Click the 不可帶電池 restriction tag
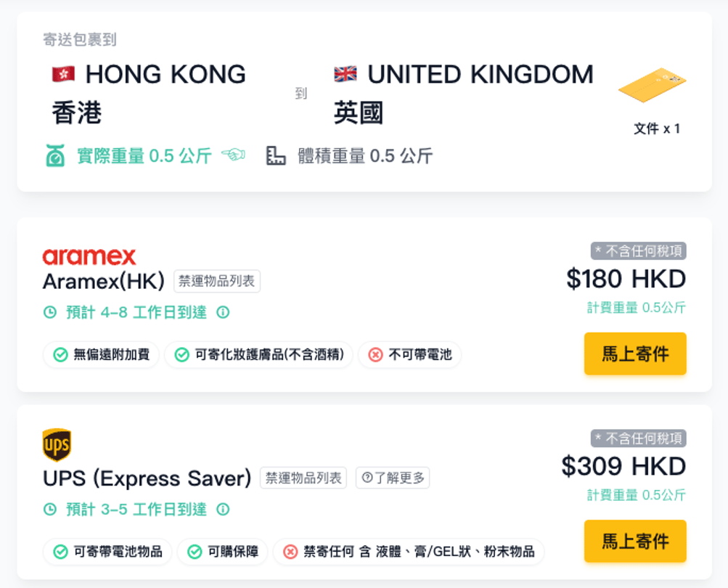Viewport: 728px width, 588px height. coord(410,355)
